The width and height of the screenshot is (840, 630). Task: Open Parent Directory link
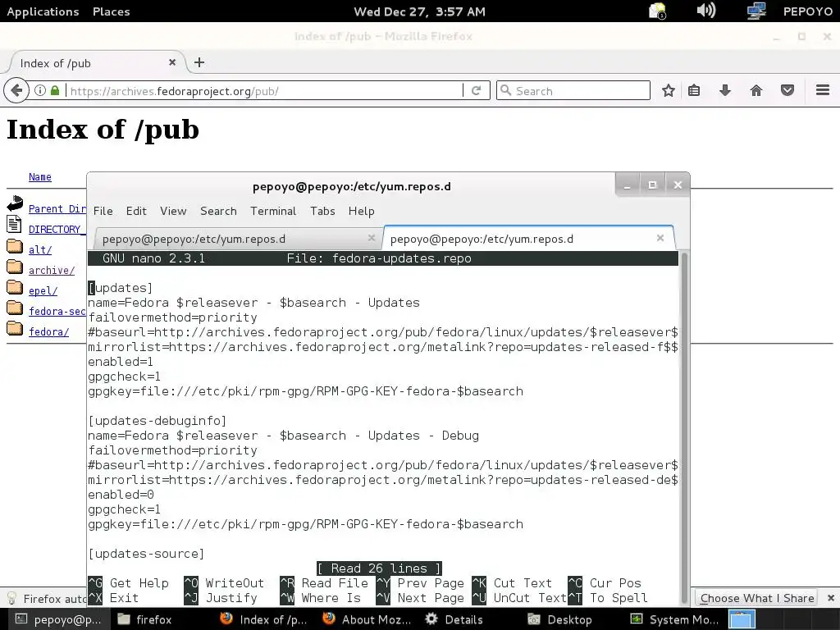click(x=57, y=209)
